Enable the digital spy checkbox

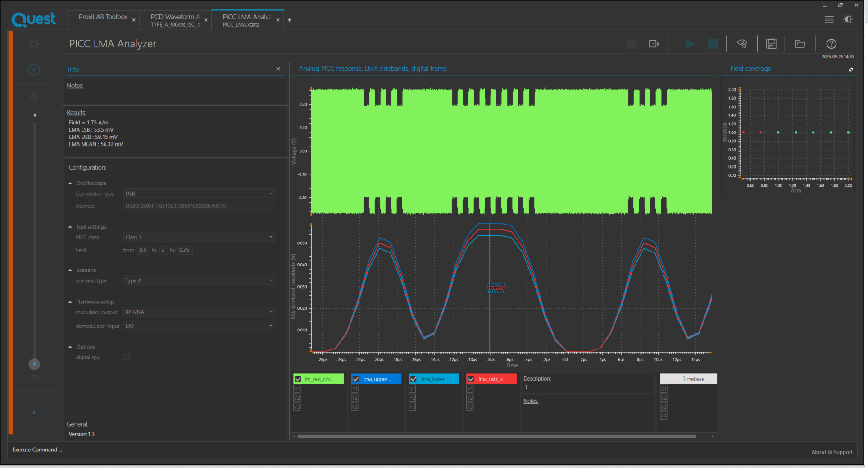(x=127, y=357)
